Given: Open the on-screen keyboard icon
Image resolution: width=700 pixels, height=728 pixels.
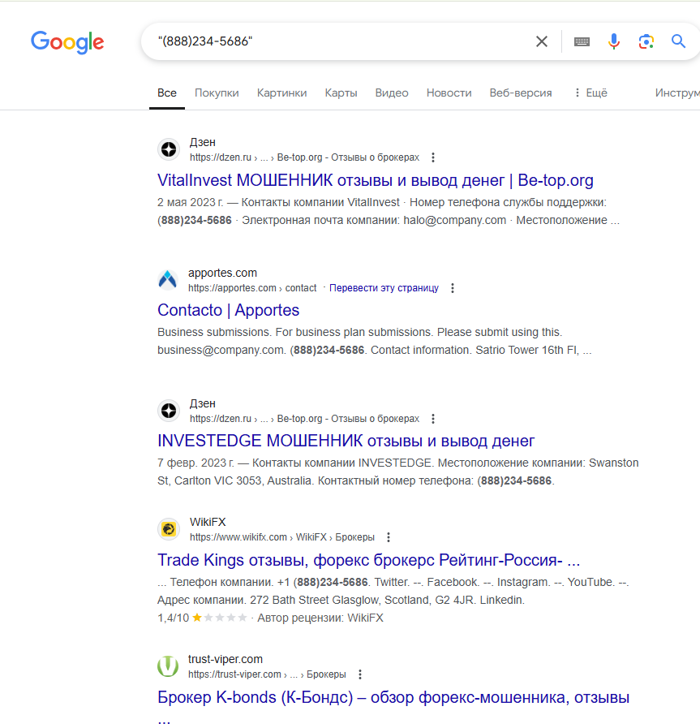Looking at the screenshot, I should pos(582,41).
